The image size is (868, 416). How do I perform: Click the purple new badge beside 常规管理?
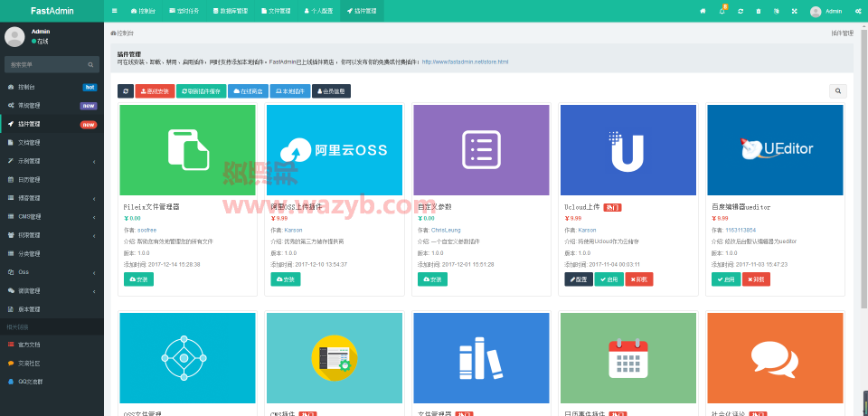89,106
